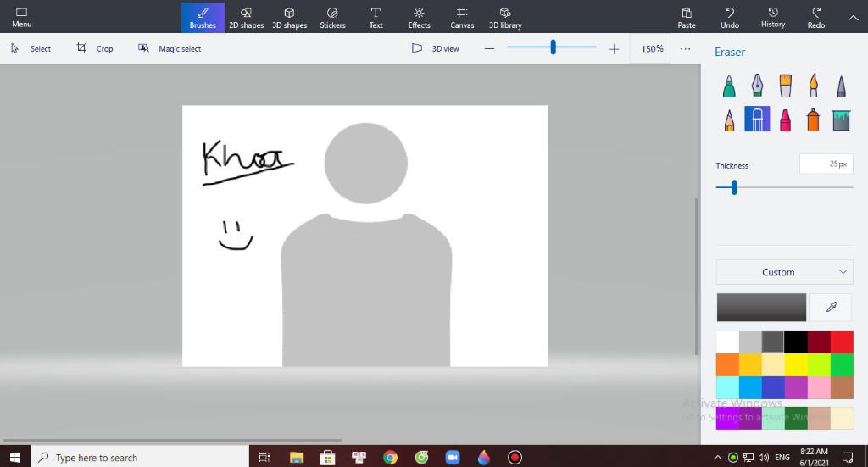Open File Explorer from the taskbar

(x=297, y=457)
